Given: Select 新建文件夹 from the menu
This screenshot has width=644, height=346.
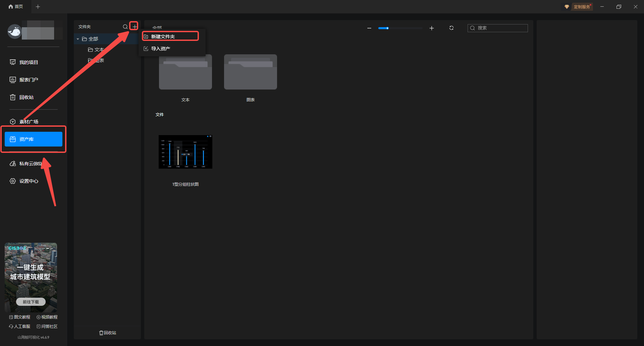Looking at the screenshot, I should (x=170, y=36).
